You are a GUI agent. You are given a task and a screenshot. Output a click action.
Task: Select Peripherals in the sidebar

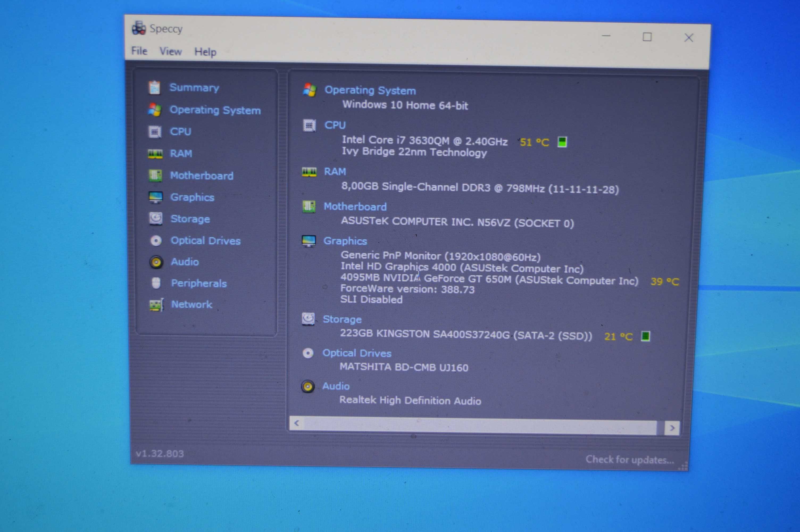[199, 283]
